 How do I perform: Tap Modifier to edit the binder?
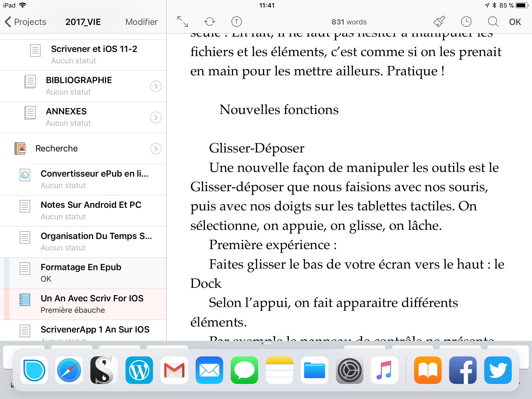point(141,22)
